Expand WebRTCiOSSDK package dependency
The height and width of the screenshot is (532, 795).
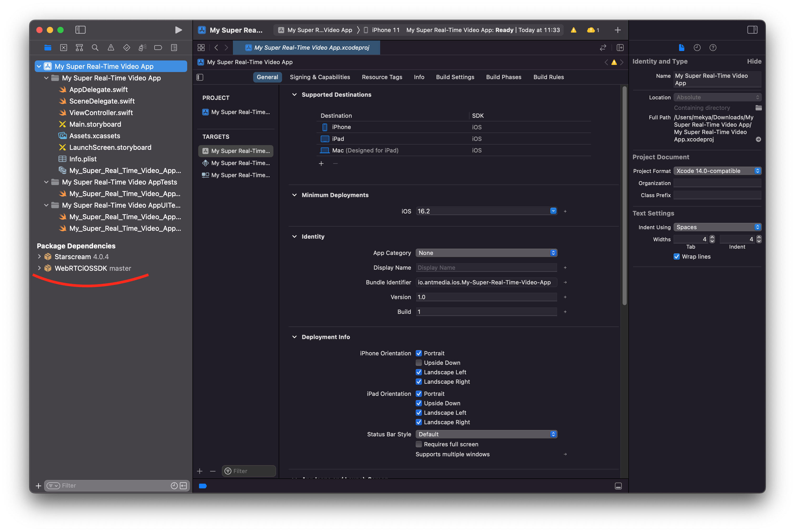39,268
